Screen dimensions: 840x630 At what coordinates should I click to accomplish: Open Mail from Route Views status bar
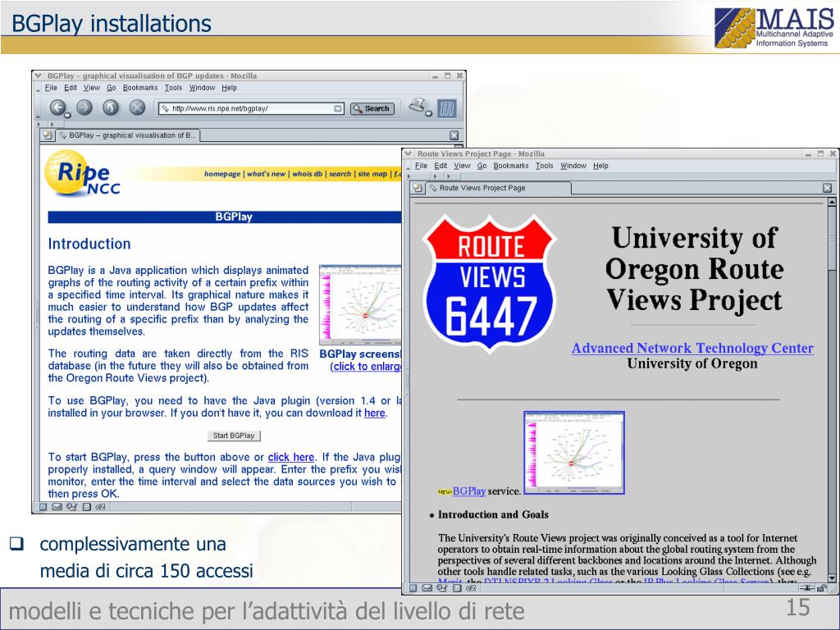tap(427, 588)
